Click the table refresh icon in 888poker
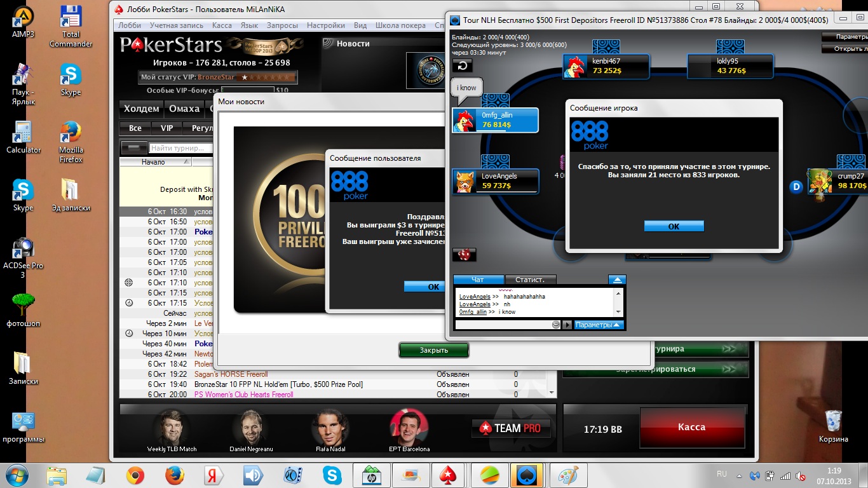Screen dimensions: 868x488 click(462, 65)
